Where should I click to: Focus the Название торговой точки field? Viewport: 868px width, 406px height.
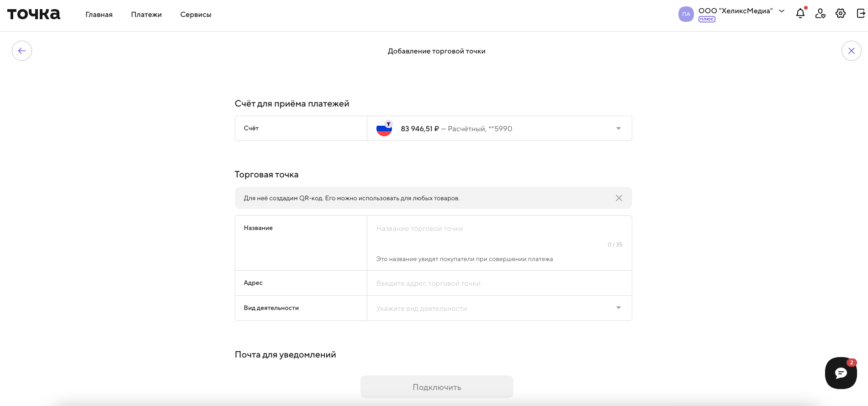click(x=499, y=229)
